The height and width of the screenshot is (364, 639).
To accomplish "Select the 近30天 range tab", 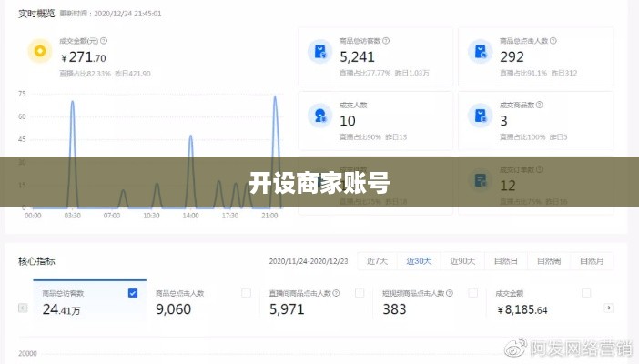I will (x=419, y=261).
